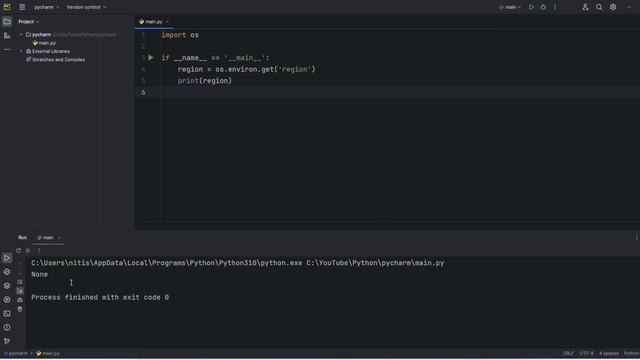The width and height of the screenshot is (640, 360).
Task: Close the main.py editor tab
Action: [x=167, y=22]
